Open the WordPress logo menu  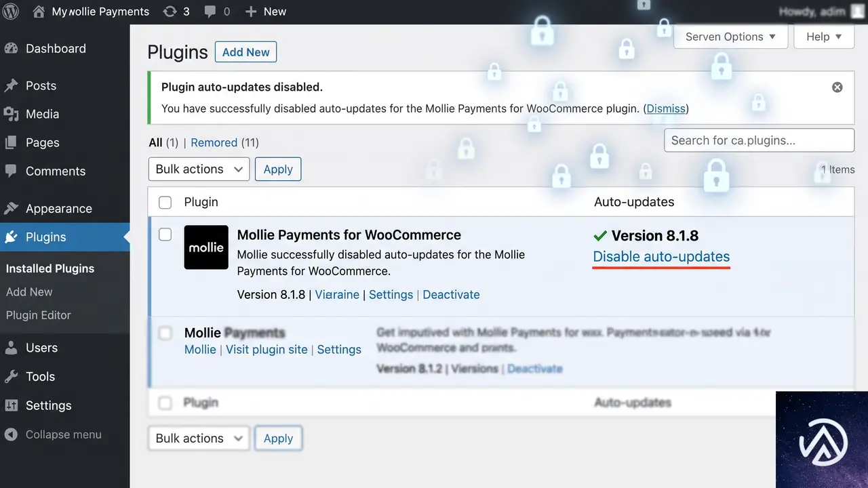click(12, 12)
